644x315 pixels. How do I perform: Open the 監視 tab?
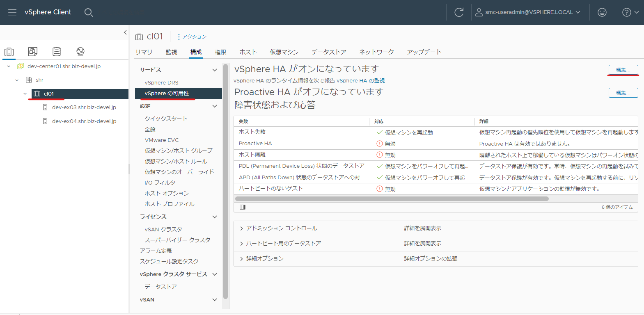tap(172, 52)
